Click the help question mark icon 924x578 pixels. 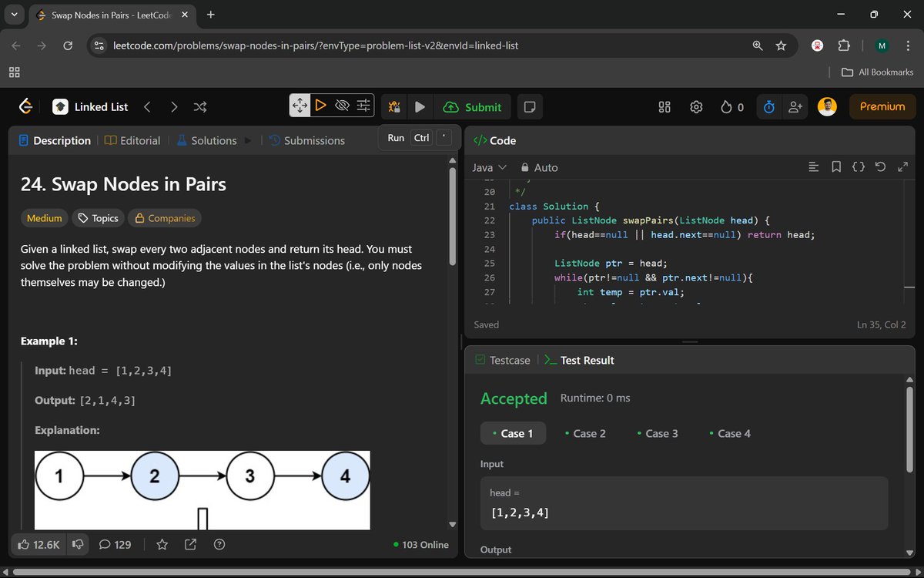(x=219, y=544)
